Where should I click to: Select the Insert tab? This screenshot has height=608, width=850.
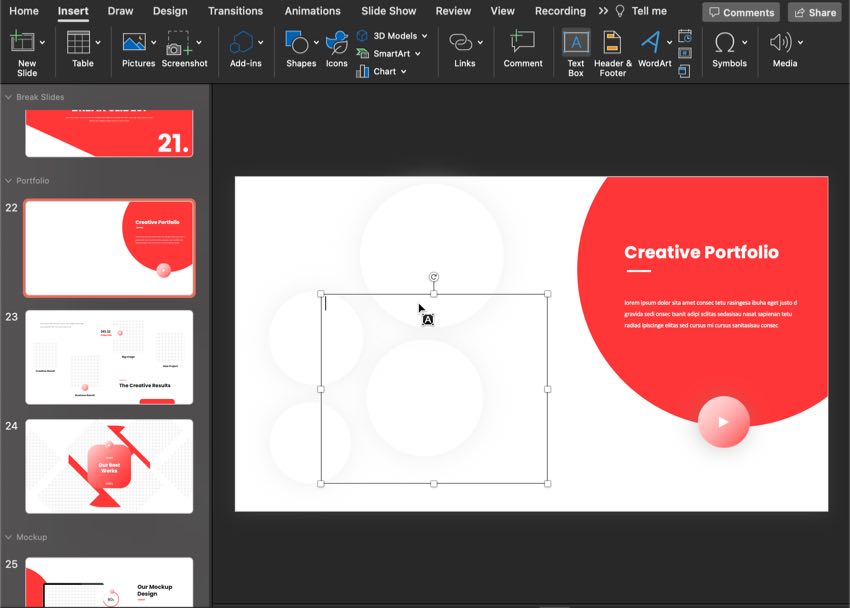coord(73,11)
